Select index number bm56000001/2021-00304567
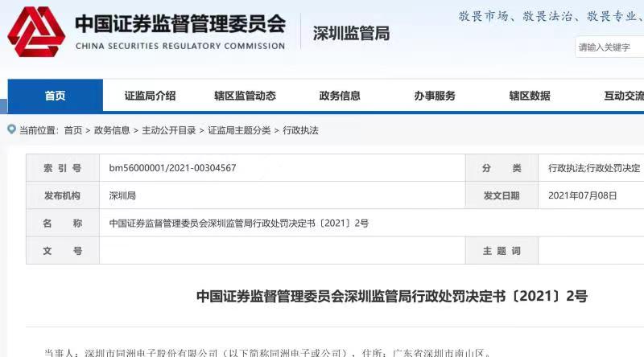 pos(172,168)
